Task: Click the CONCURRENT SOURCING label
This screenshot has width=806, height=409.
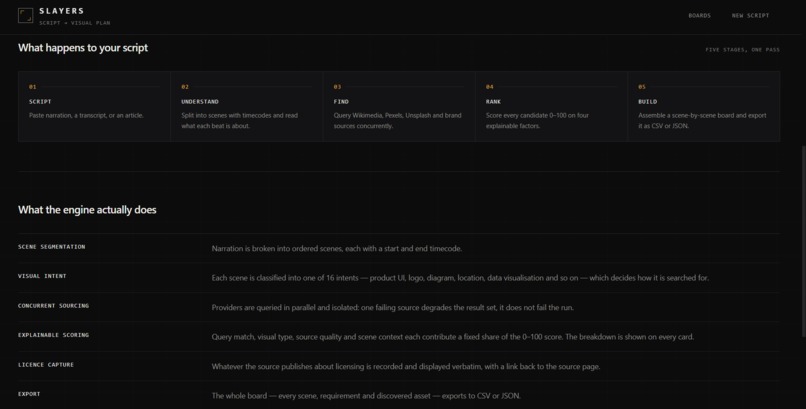Action: [x=53, y=306]
